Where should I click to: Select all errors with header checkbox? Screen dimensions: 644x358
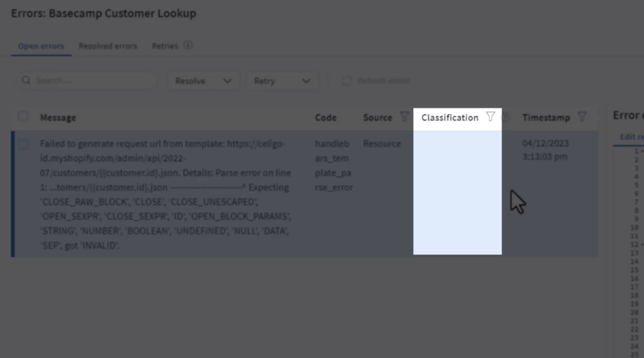(x=23, y=117)
